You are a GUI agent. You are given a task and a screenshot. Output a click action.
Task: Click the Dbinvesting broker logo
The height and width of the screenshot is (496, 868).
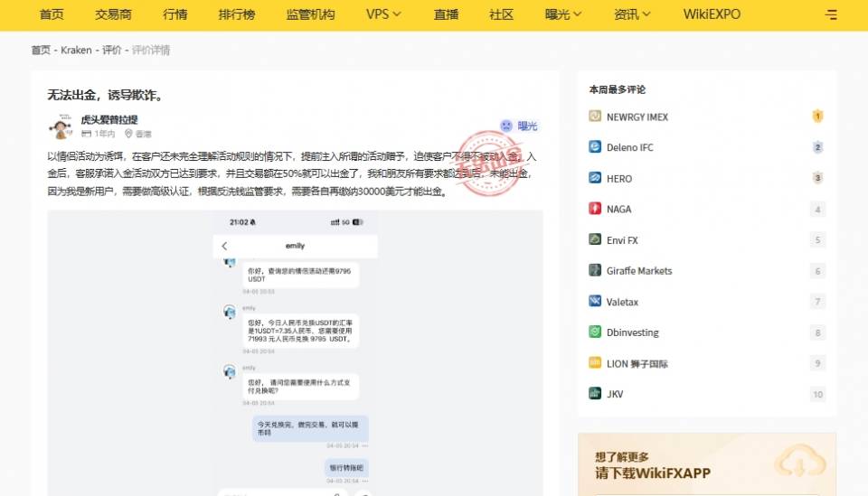click(x=595, y=332)
